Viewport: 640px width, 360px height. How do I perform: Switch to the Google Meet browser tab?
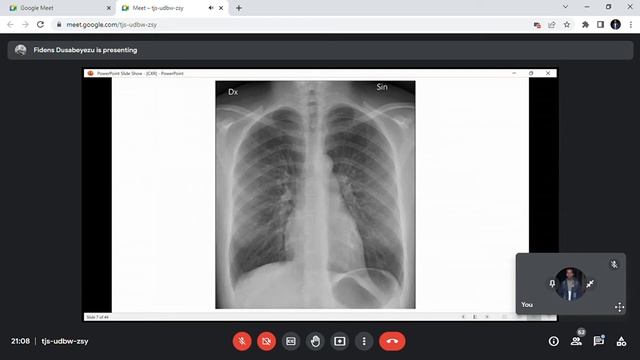pos(59,8)
